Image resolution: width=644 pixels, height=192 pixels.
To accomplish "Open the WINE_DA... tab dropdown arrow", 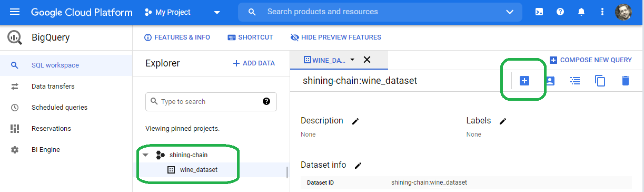I will 352,60.
